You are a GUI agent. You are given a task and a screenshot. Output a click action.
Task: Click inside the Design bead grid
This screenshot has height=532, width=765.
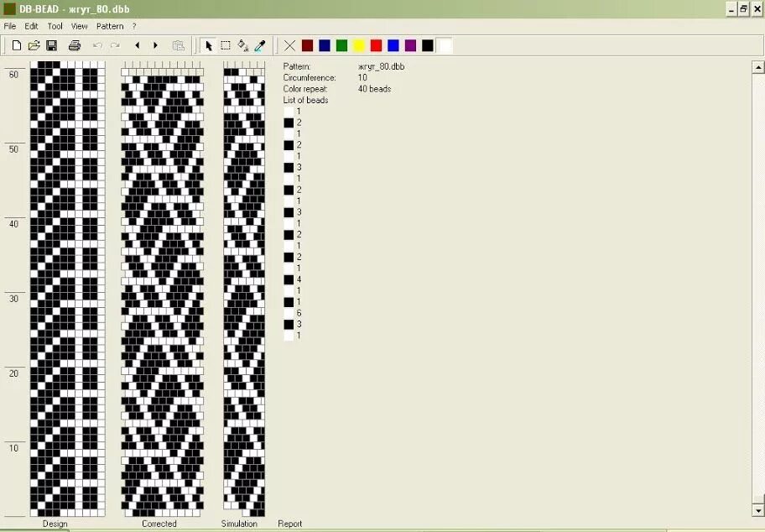point(67,289)
